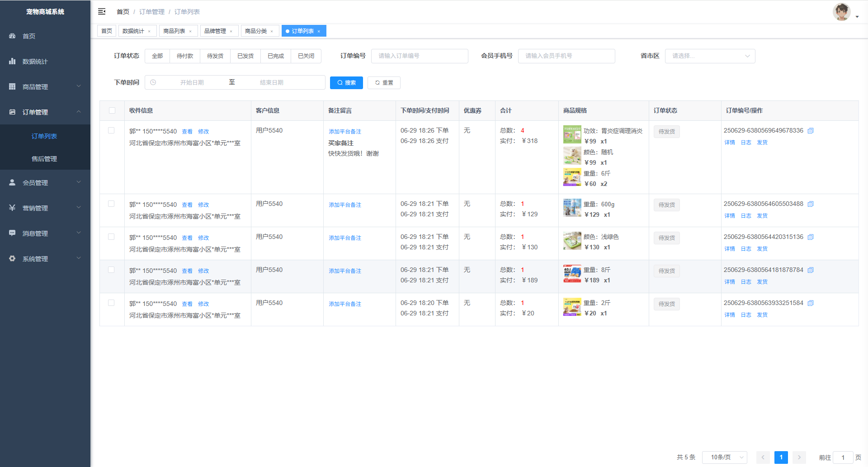868x467 pixels.
Task: Copy order number ending in 933251584
Action: click(x=811, y=303)
